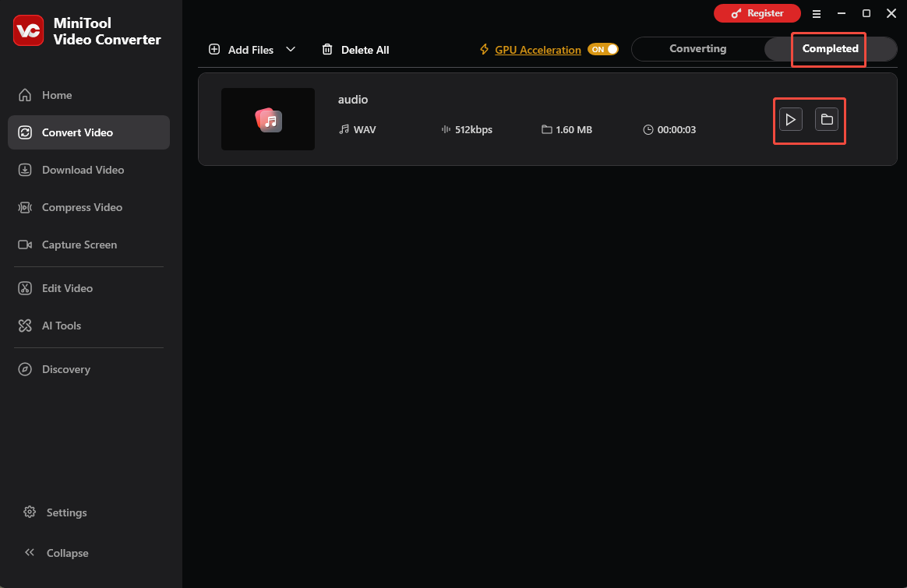Click the Register button
Screen dimensions: 907x588
click(757, 13)
